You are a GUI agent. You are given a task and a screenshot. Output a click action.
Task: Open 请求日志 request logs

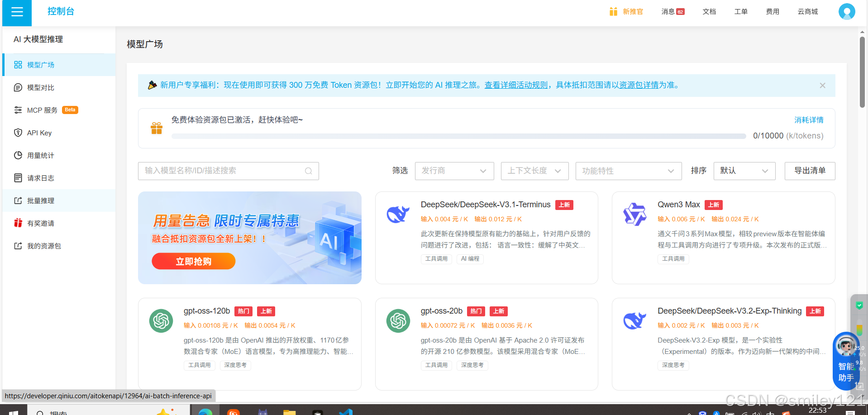(41, 178)
